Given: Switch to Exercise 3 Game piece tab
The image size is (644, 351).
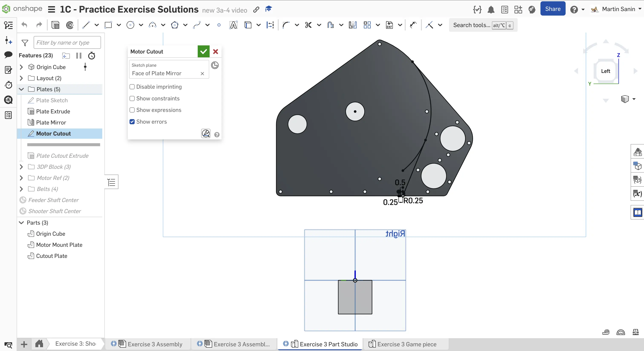Looking at the screenshot, I should coord(406,344).
